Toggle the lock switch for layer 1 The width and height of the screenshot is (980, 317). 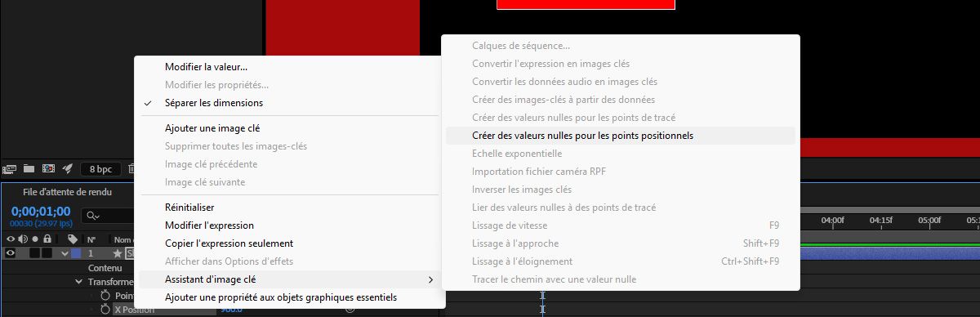pos(47,253)
